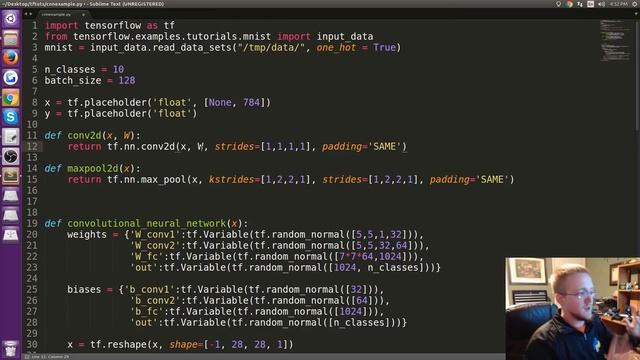This screenshot has width=640, height=360.
Task: Click line number 19 in the gutter
Action: [x=32, y=223]
